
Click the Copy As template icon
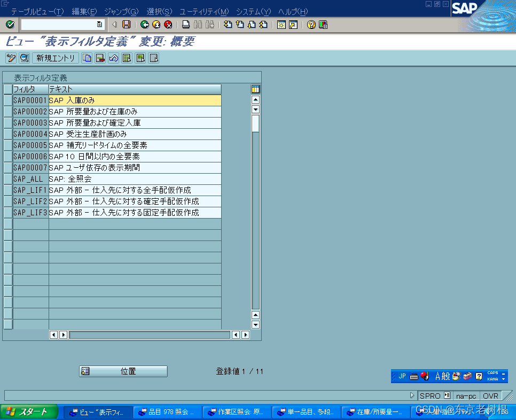[x=87, y=58]
